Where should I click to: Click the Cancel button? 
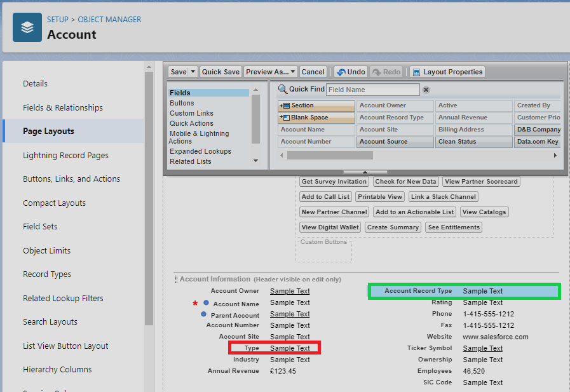click(x=313, y=72)
